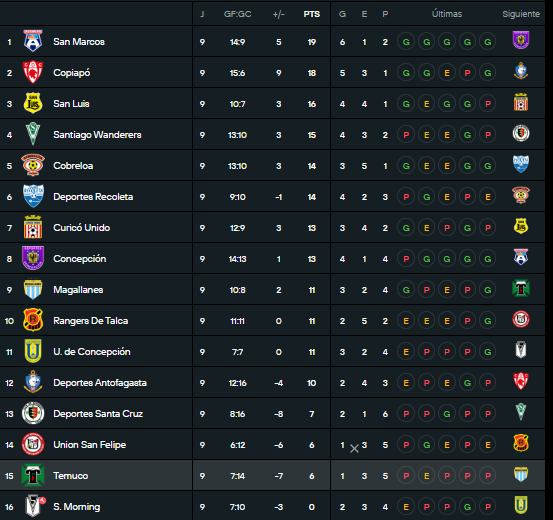Click the San Marcos team crest
553x520 pixels.
click(x=33, y=41)
